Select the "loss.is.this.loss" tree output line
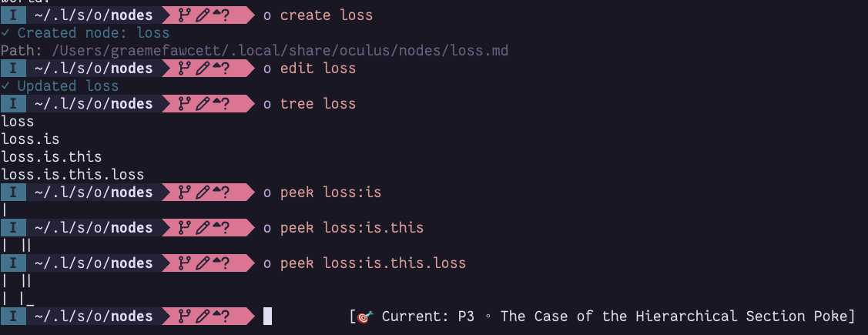Viewport: 868px width, 335px height. 72,175
